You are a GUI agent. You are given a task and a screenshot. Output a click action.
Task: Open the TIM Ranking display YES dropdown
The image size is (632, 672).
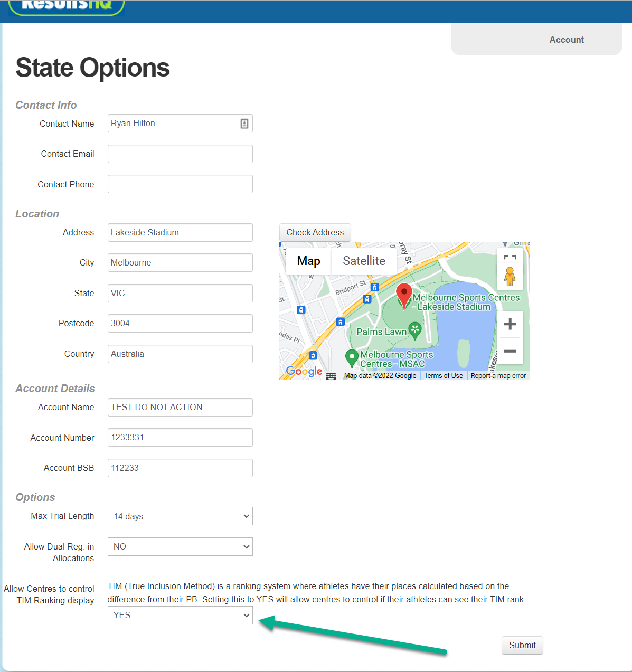[180, 616]
